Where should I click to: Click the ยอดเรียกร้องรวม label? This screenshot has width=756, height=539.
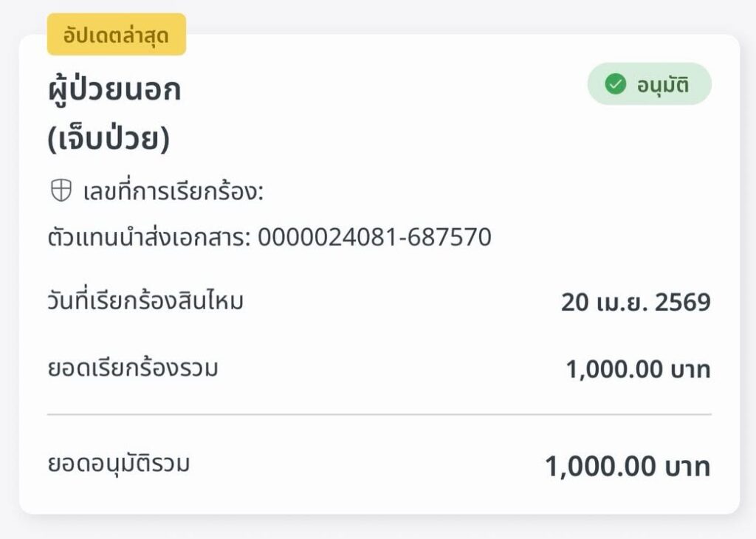pyautogui.click(x=133, y=368)
